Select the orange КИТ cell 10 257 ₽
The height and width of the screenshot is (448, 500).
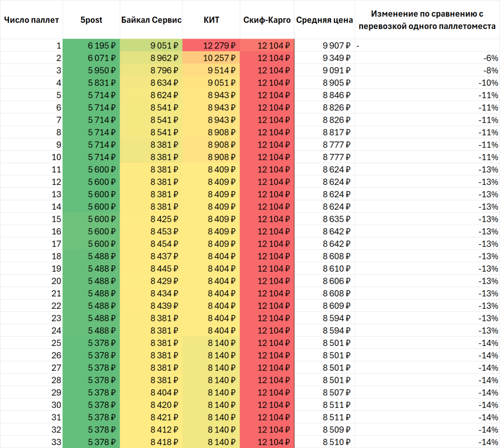pyautogui.click(x=211, y=58)
